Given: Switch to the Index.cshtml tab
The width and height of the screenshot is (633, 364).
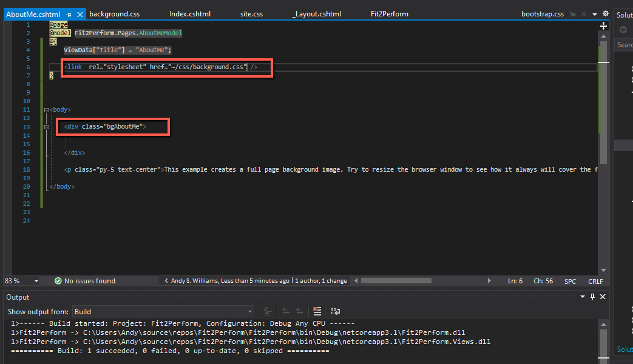Looking at the screenshot, I should coord(190,14).
